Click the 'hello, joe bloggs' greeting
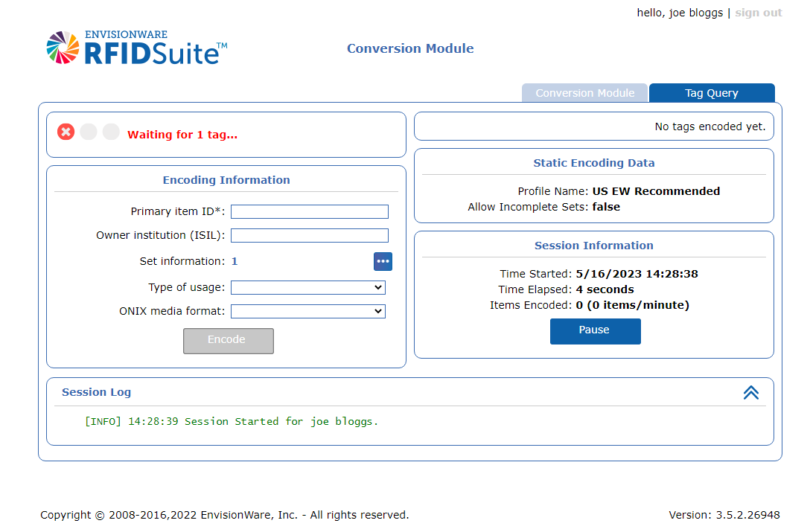The image size is (810, 532). pos(680,13)
